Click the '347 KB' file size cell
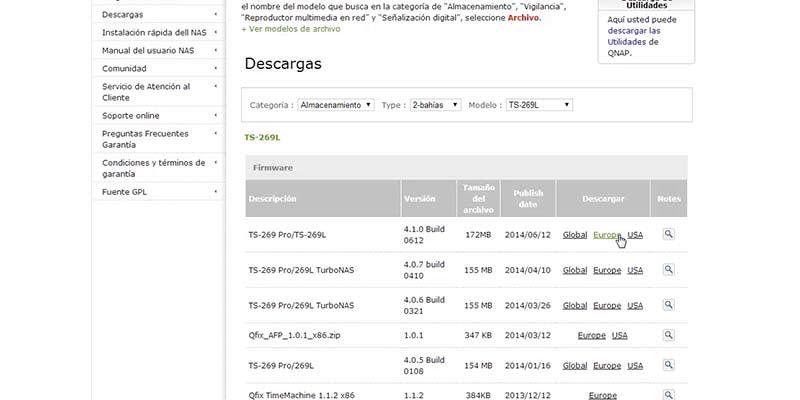The image size is (800, 400). pyautogui.click(x=478, y=335)
